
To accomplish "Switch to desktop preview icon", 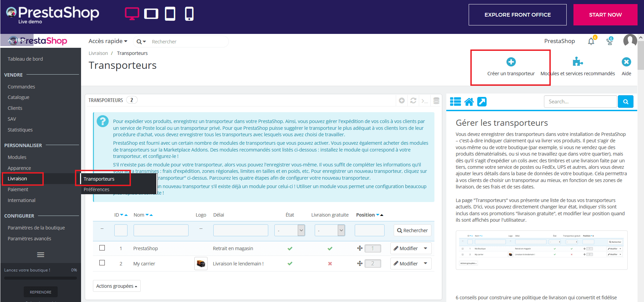I will click(132, 14).
